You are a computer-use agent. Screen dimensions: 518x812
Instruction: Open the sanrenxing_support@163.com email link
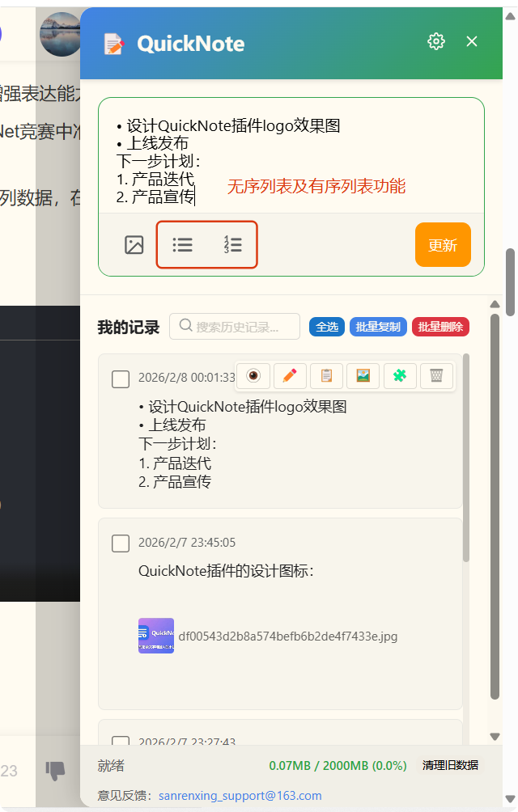click(240, 796)
